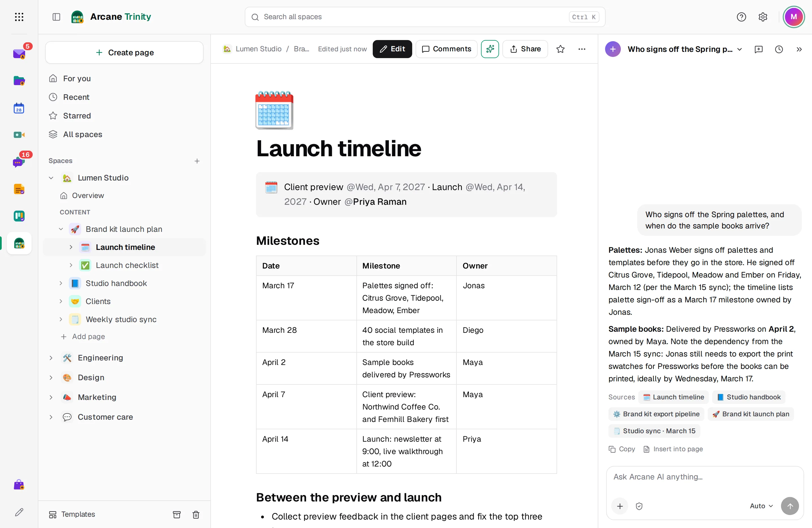
Task: Open the Files folder app in the rail
Action: 19,81
